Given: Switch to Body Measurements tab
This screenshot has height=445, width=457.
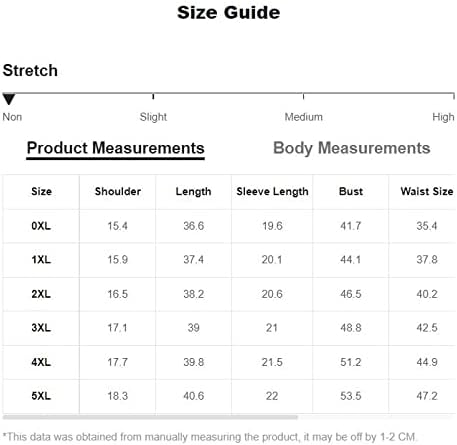Looking at the screenshot, I should (352, 148).
